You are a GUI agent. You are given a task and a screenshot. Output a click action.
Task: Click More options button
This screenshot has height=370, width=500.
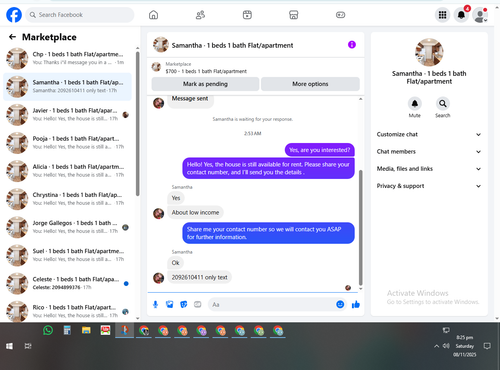tap(310, 84)
